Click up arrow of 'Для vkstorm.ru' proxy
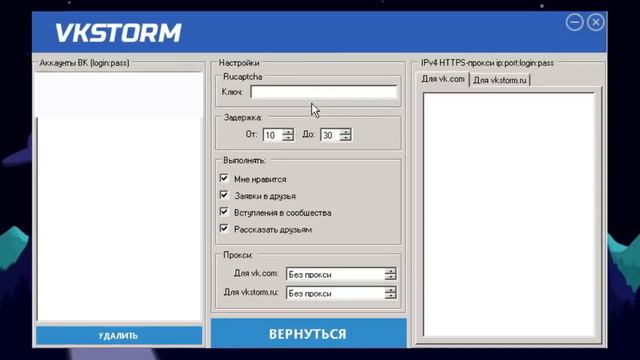This screenshot has width=640, height=360. point(390,290)
